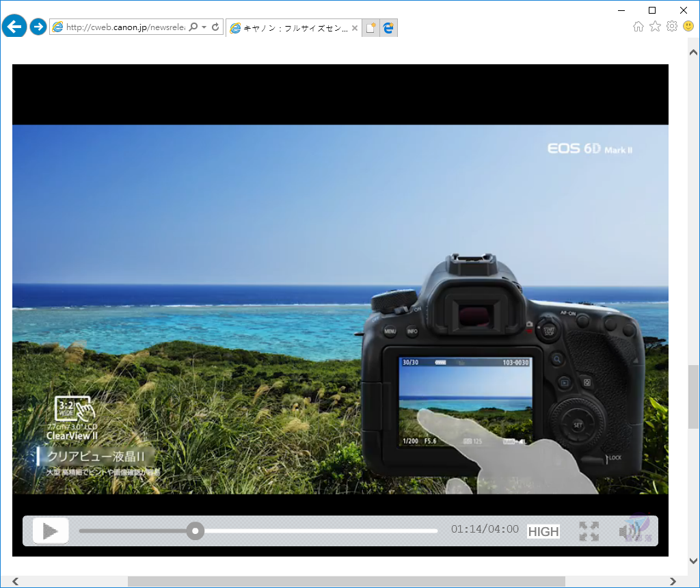Click the unplayed part of progress bar

[321, 531]
